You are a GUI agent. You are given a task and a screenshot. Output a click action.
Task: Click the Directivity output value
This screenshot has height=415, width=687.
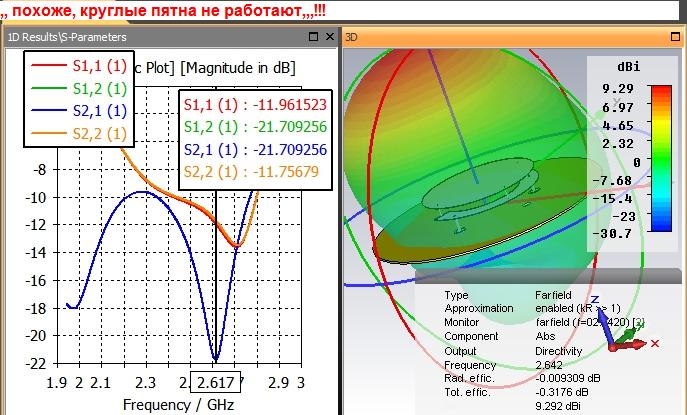[559, 351]
